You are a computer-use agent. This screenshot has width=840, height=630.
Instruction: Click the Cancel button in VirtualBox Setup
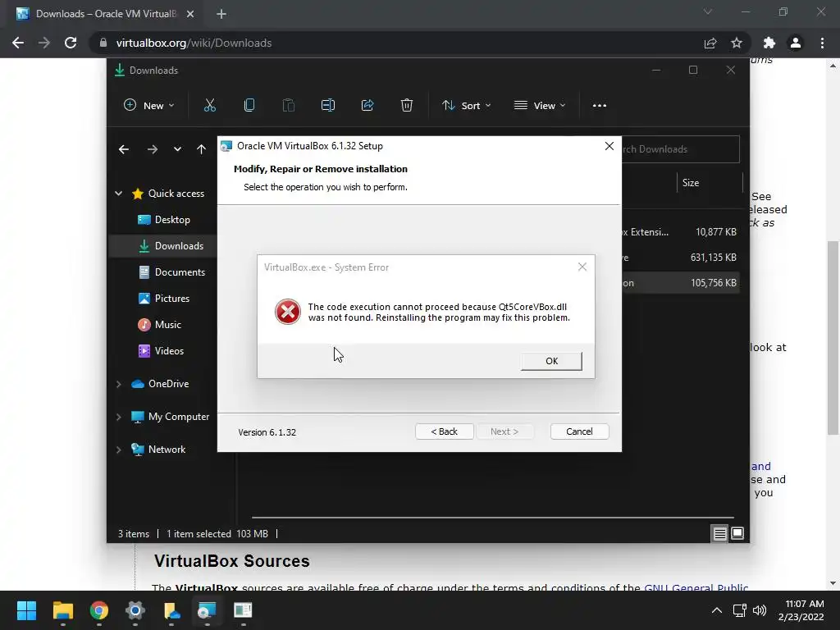coord(579,431)
